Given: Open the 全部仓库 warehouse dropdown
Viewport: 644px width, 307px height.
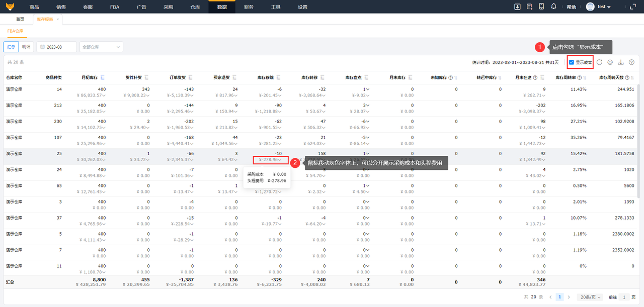Looking at the screenshot, I should click(x=101, y=47).
